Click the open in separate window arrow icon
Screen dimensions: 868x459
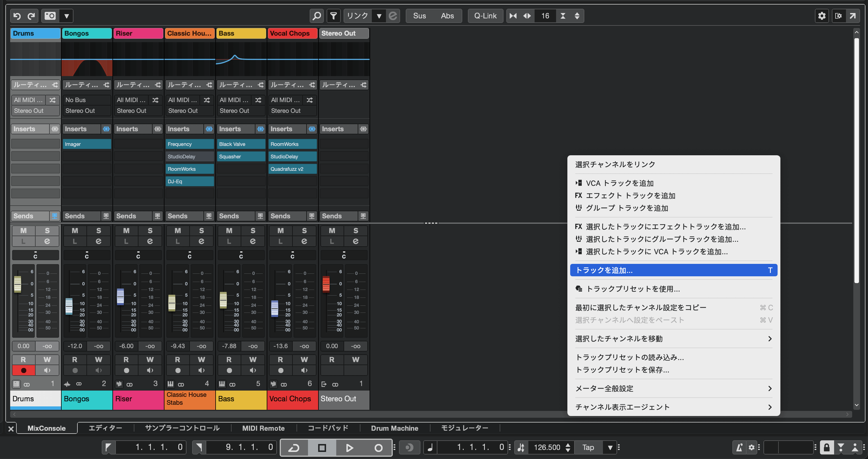coord(852,16)
